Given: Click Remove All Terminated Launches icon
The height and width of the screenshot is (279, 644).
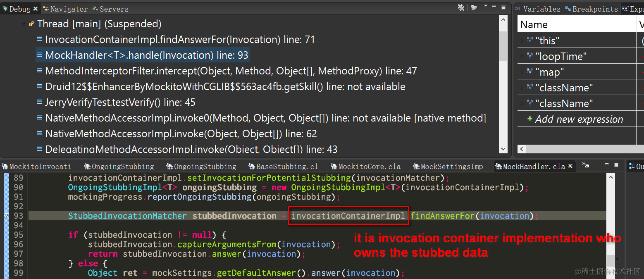Looking at the screenshot, I should (x=461, y=7).
